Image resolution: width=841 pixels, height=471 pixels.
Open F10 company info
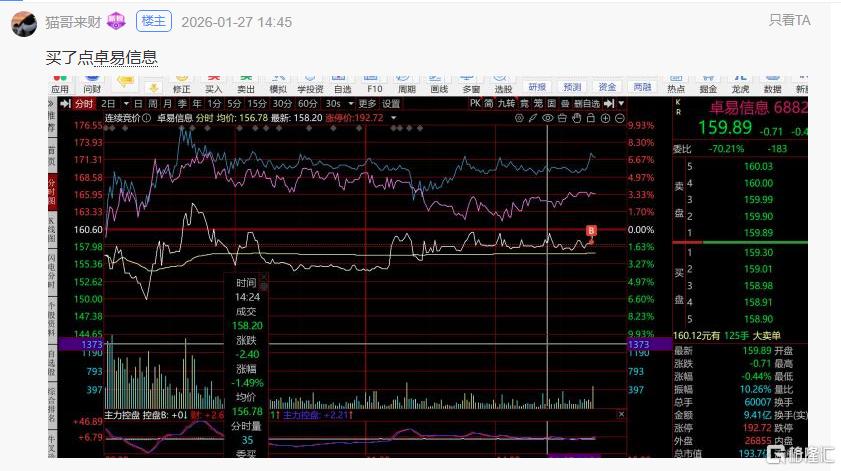point(374,85)
